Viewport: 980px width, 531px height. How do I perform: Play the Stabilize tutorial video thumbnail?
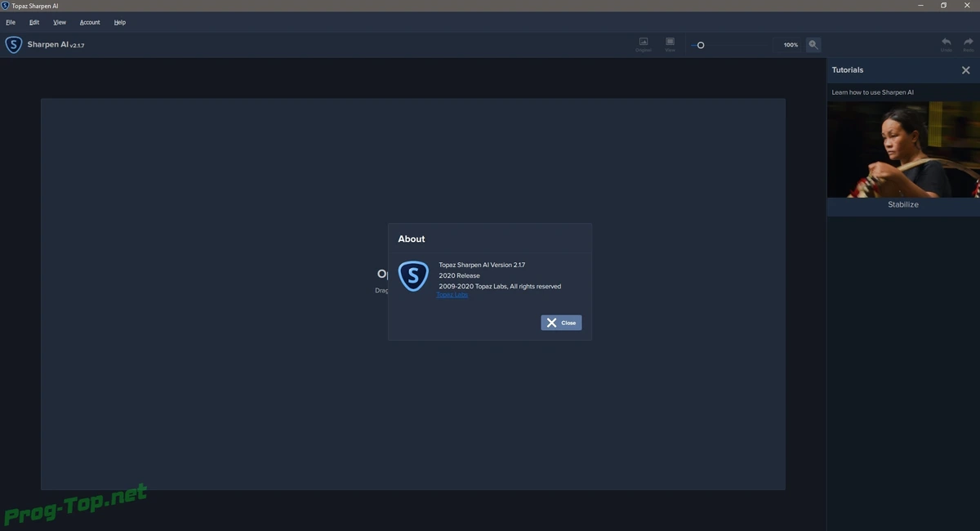coord(903,149)
